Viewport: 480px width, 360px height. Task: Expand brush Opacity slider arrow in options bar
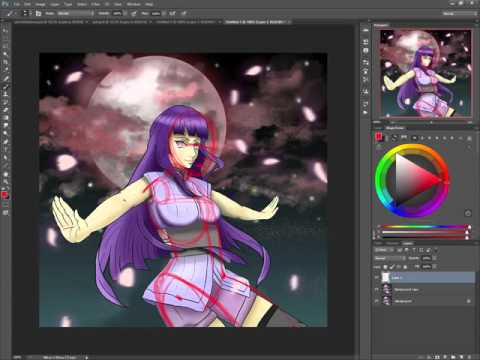[x=125, y=13]
